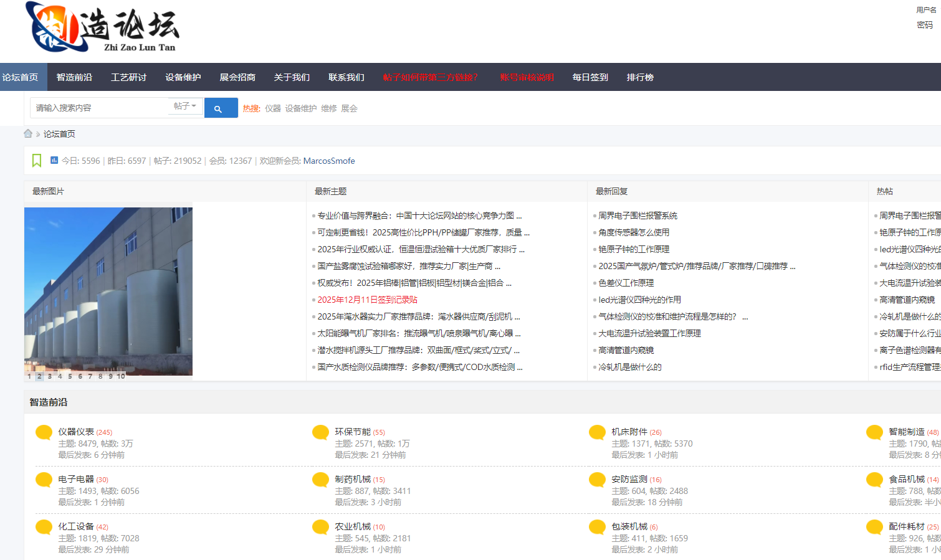Go to 每日签到 in the navigation bar
Screen dimensions: 941x560
click(x=590, y=77)
